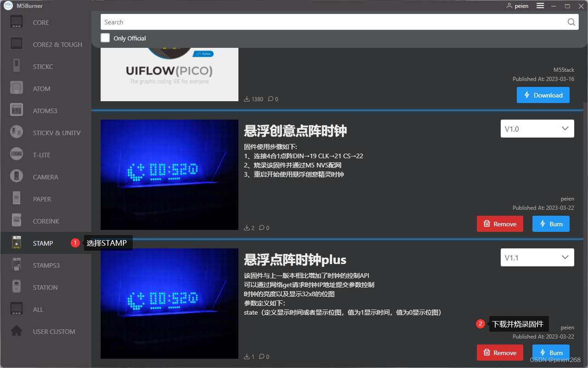Open the USER CUSTOM home icon
588x368 pixels.
17,331
